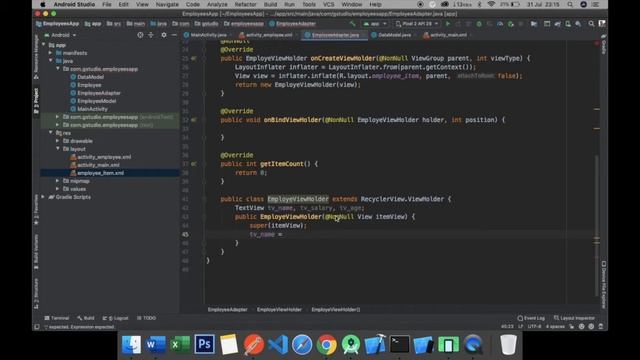Screen dimensions: 640x360
Task: Click the scroll-from-source target icon
Action: pyautogui.click(x=140, y=35)
